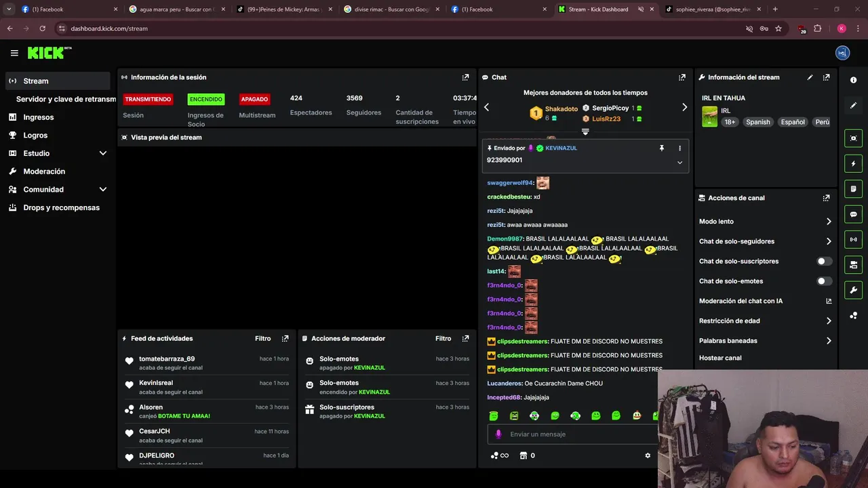This screenshot has height=488, width=868.
Task: Open Stream in the left sidebar
Action: coord(58,81)
